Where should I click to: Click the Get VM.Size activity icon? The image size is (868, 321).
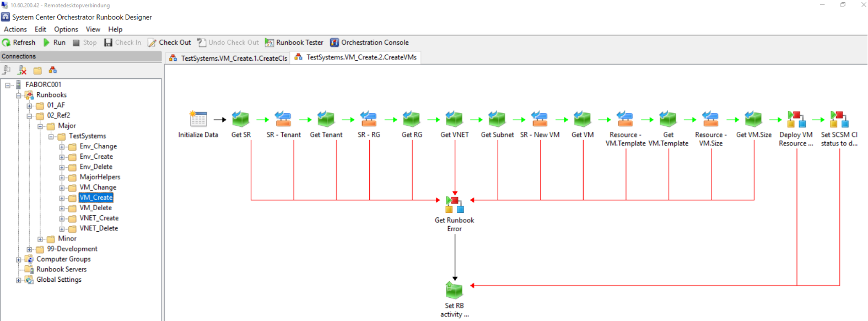(753, 119)
